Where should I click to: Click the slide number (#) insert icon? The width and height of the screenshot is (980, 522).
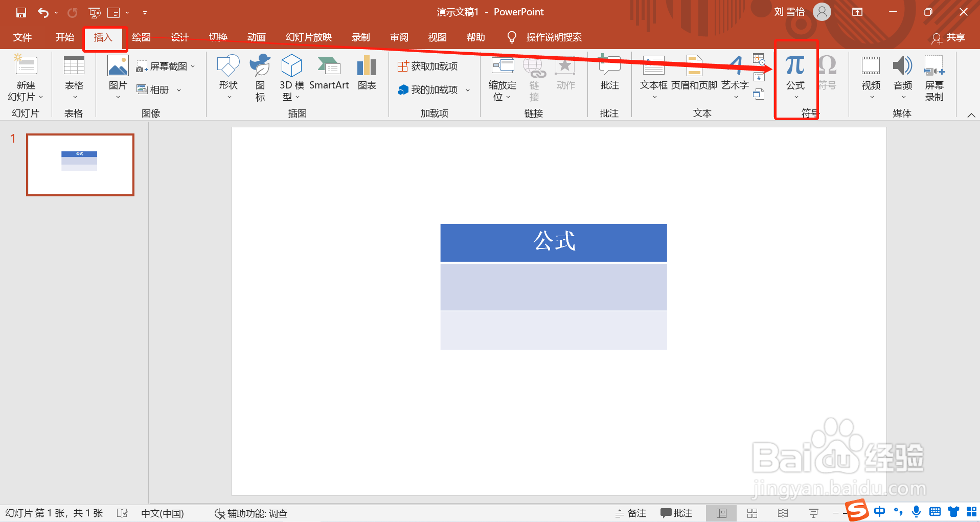(x=759, y=77)
